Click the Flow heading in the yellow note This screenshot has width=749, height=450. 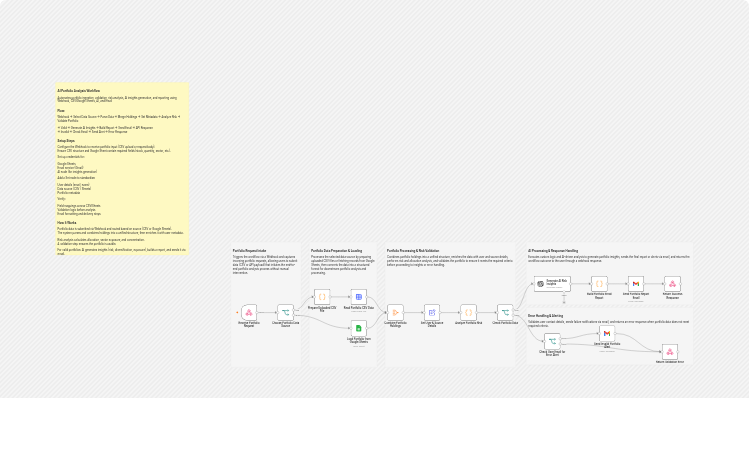pyautogui.click(x=61, y=111)
